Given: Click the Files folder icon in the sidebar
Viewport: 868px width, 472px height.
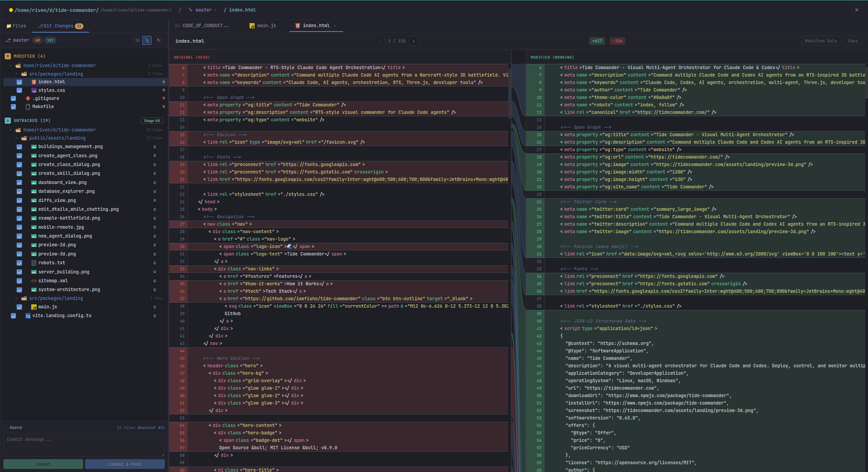Looking at the screenshot, I should pyautogui.click(x=8, y=26).
